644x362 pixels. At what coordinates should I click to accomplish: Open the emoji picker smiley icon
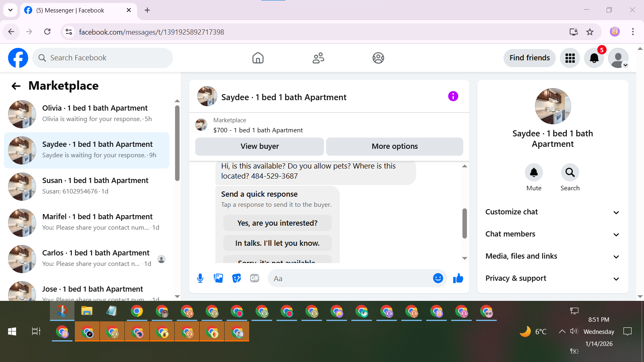[x=438, y=278]
